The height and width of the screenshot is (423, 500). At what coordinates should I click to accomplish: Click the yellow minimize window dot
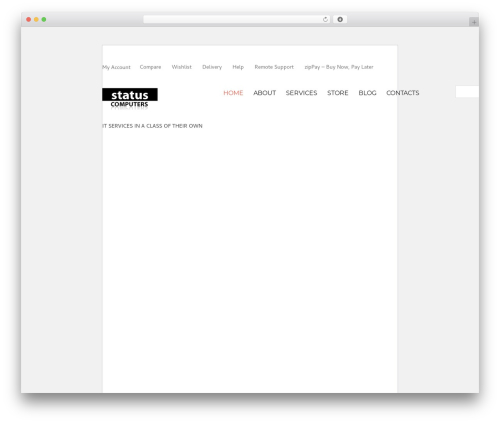pyautogui.click(x=36, y=20)
